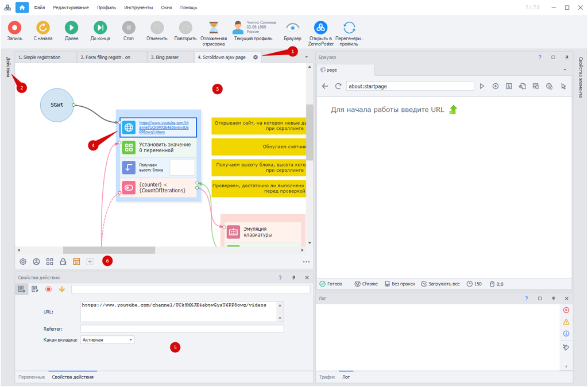Click the red Запись record button
The height and width of the screenshot is (387, 588).
pyautogui.click(x=14, y=28)
